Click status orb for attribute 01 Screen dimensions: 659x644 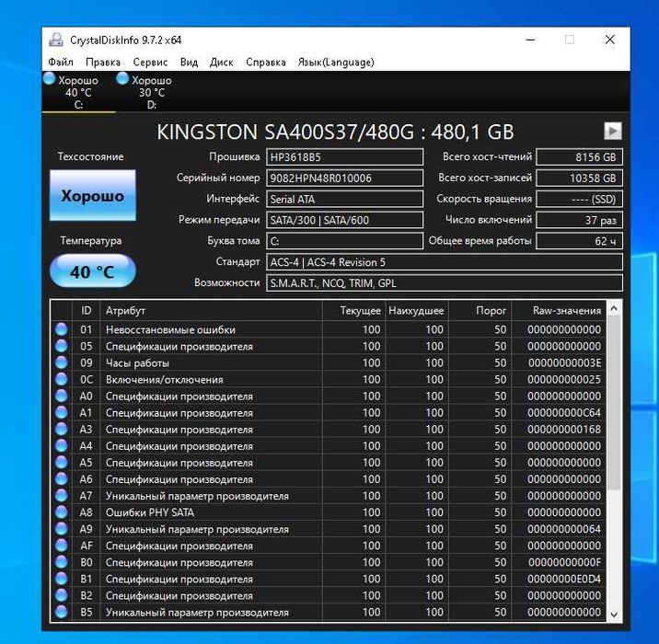[62, 329]
